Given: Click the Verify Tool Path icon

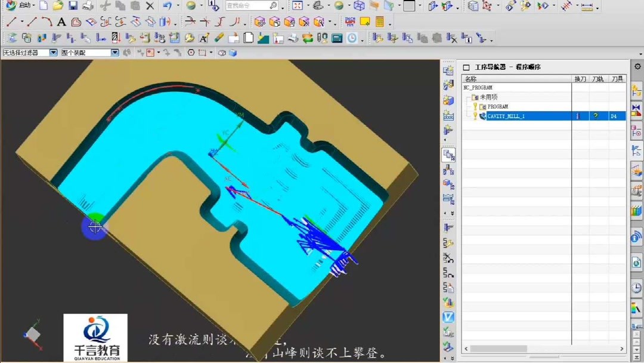Looking at the screenshot, I should (x=407, y=38).
